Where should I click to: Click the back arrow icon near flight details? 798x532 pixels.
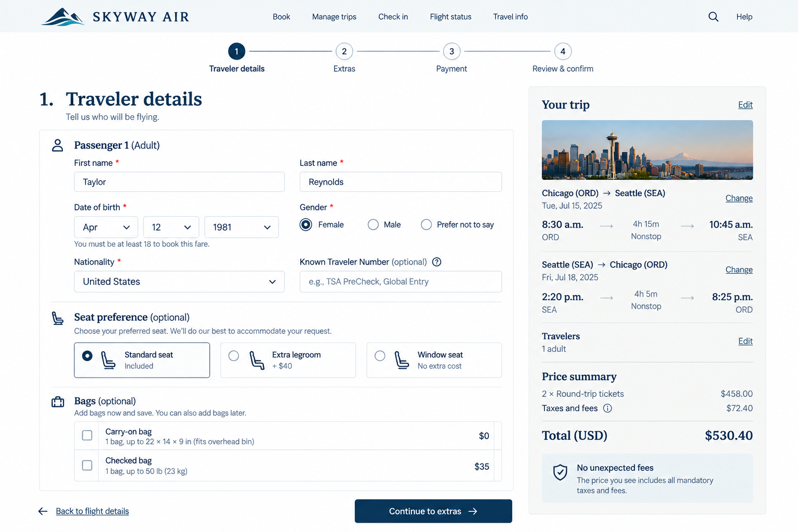pos(43,511)
